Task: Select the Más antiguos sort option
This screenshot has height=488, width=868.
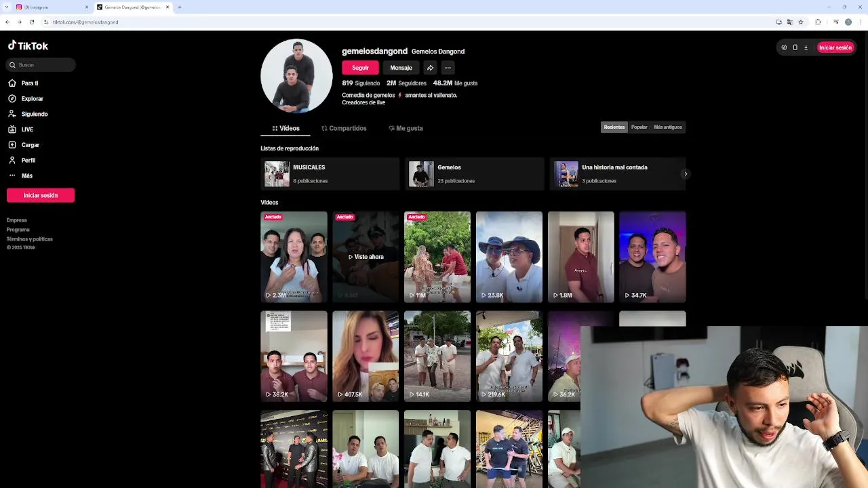Action: [x=668, y=127]
